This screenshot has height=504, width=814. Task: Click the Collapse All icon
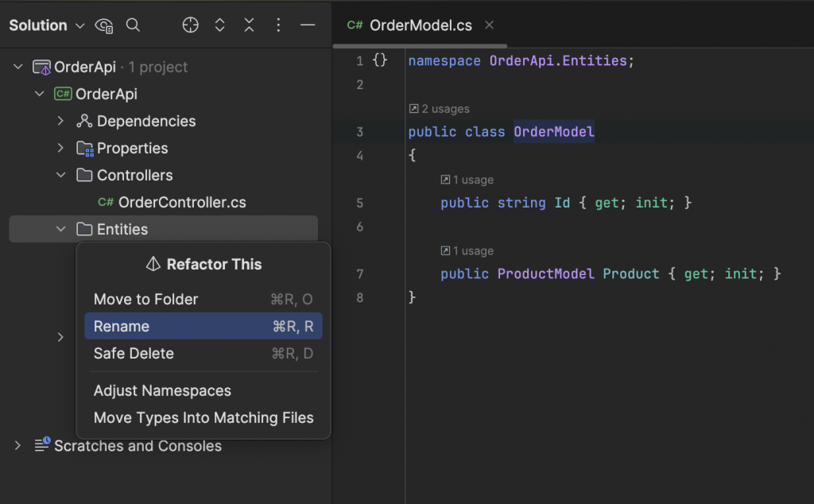pyautogui.click(x=250, y=25)
